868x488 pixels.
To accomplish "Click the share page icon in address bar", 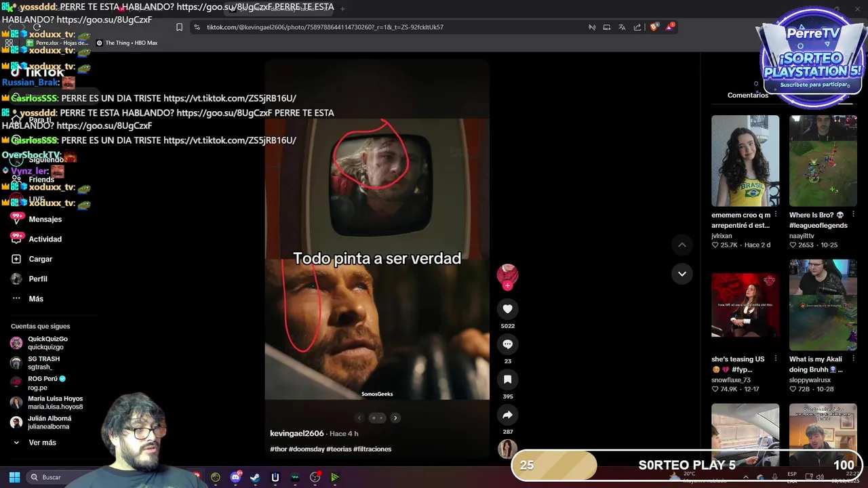I will click(x=637, y=27).
